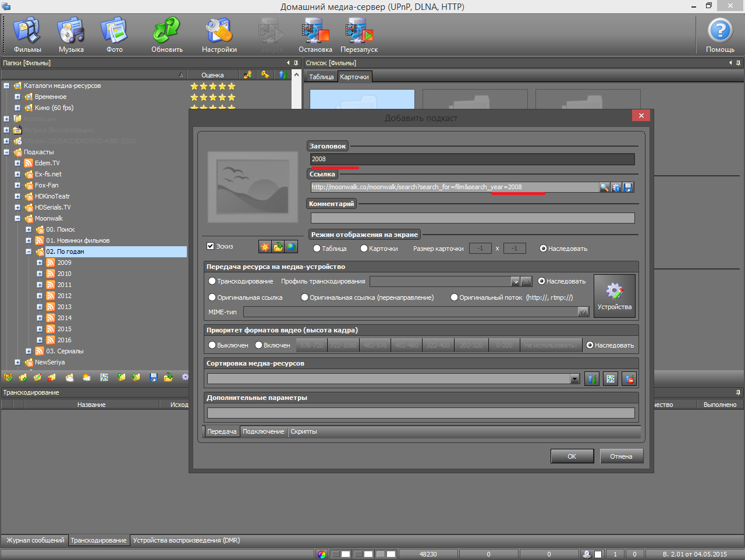Expand the 2012 podcast node in the tree
Image resolution: width=745 pixels, height=560 pixels.
tap(40, 296)
